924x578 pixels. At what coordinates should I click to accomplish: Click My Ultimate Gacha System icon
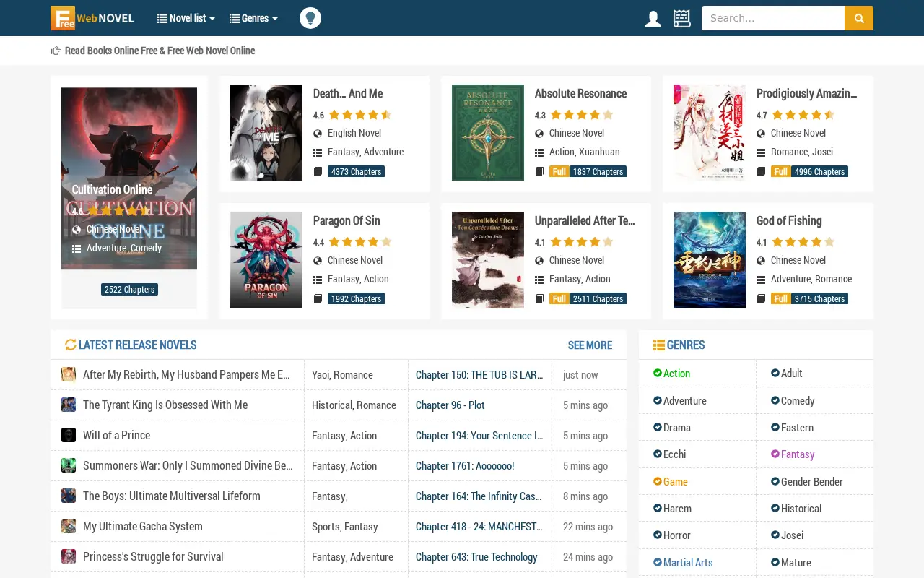(69, 526)
